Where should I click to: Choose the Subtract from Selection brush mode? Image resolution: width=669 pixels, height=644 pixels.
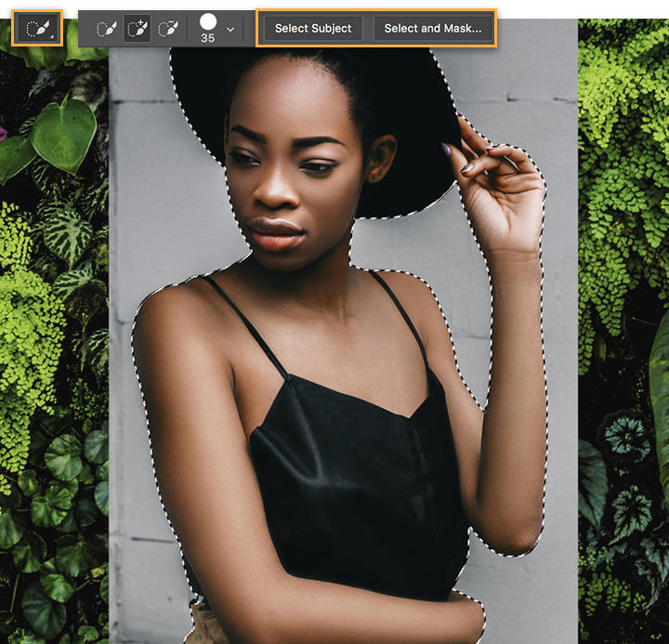click(x=168, y=29)
